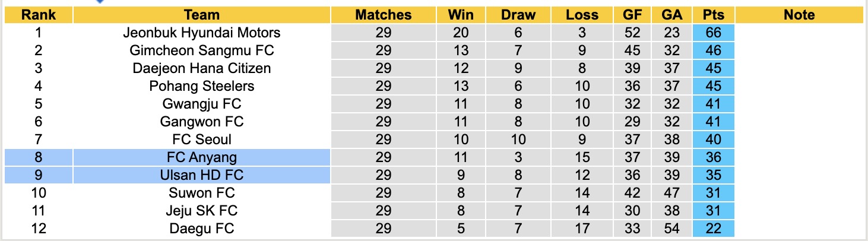Select the Matches column header

pos(384,15)
